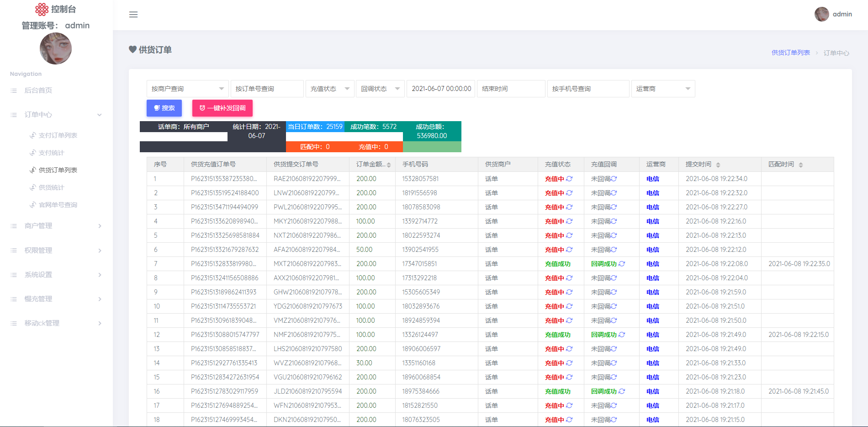Click 电信 operator link in row 1

click(653, 179)
